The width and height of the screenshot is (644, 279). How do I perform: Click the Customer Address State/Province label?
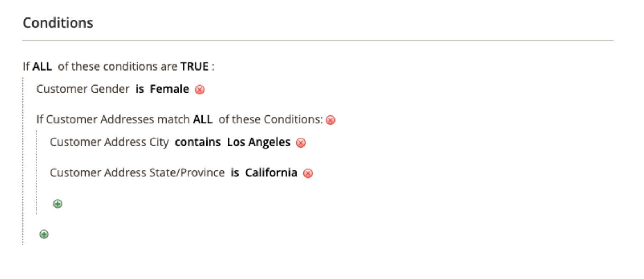pos(137,173)
